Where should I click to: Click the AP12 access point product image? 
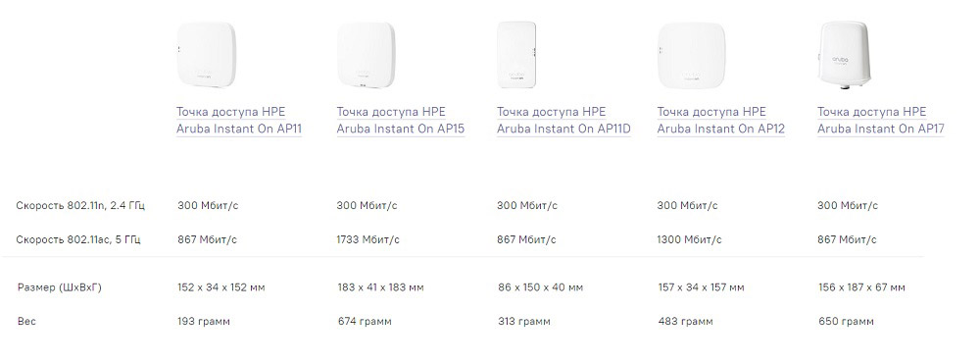point(691,55)
